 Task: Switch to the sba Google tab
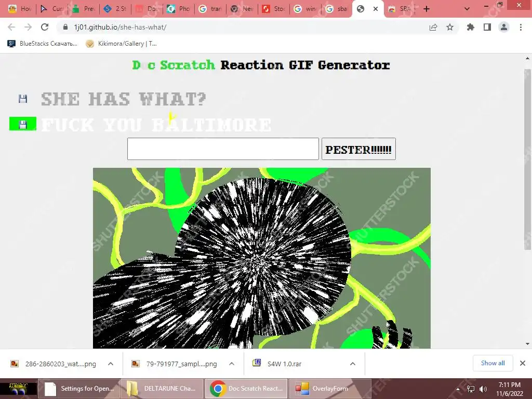click(336, 9)
